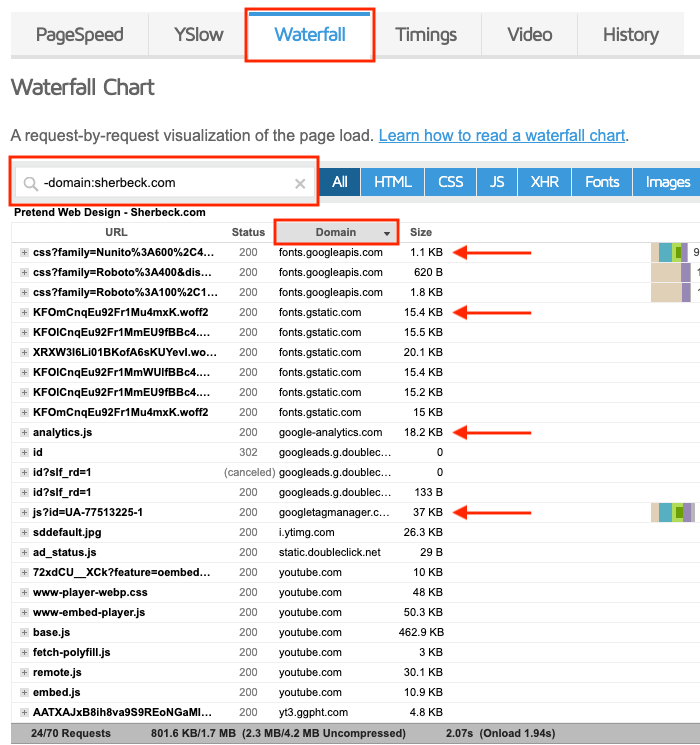Expand the css?family=Roboto%3A100 request row
The height and width of the screenshot is (745, 700).
coord(24,293)
